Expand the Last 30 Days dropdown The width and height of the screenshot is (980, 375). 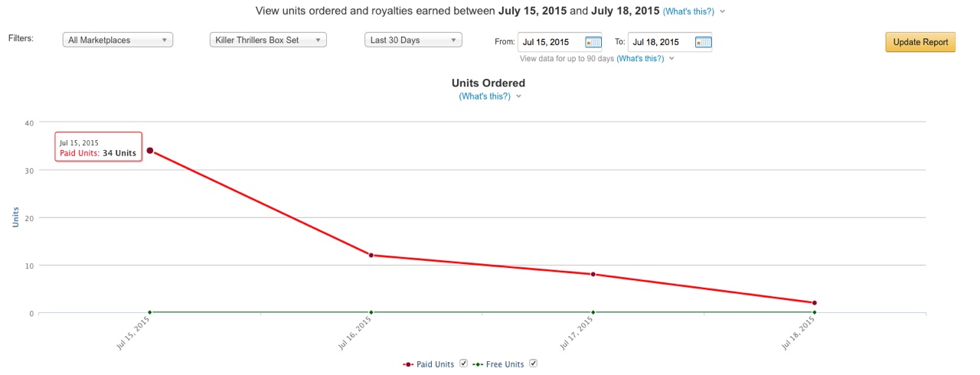click(413, 41)
